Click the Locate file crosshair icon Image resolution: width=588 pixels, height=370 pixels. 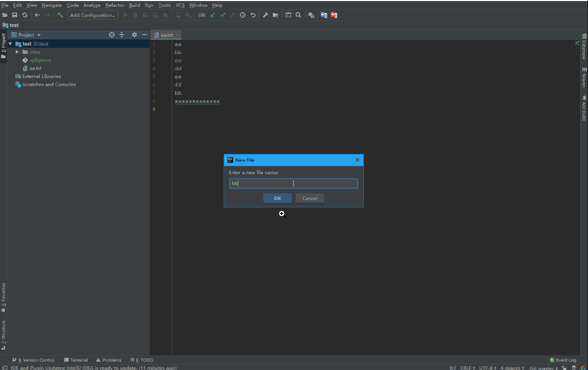[x=112, y=35]
